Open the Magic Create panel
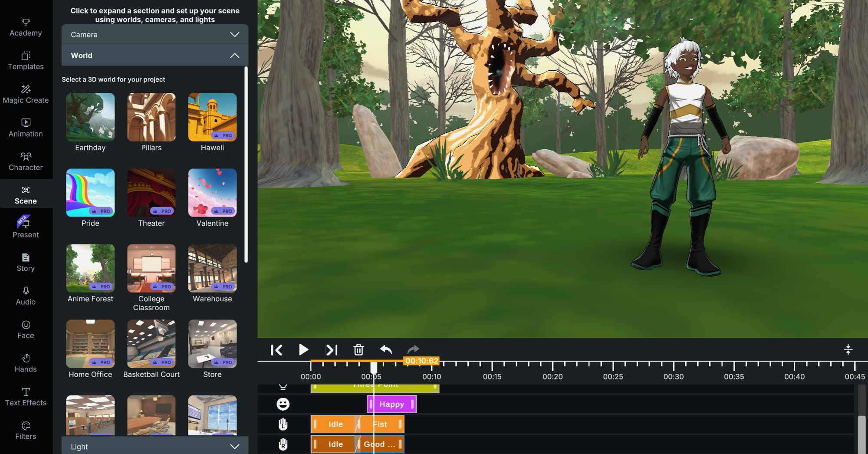This screenshot has height=454, width=868. [26, 94]
